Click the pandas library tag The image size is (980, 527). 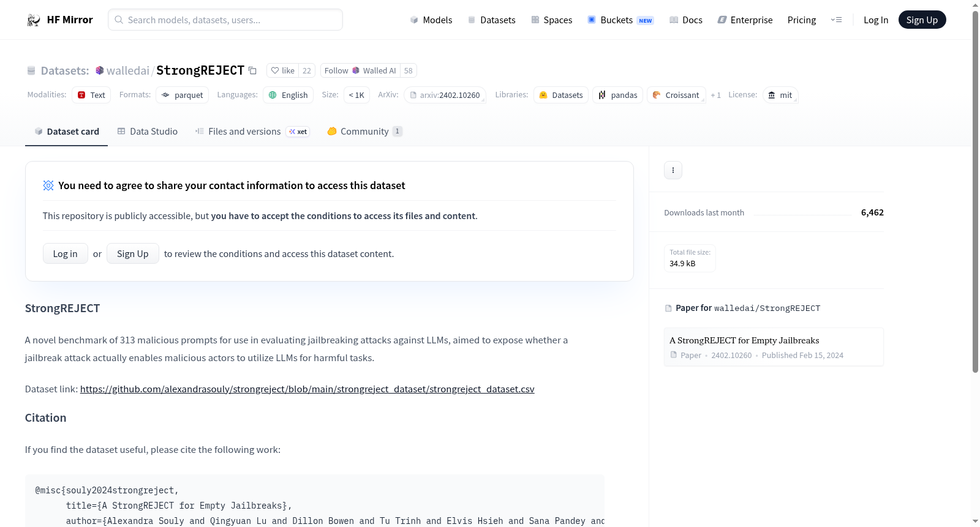(x=617, y=95)
